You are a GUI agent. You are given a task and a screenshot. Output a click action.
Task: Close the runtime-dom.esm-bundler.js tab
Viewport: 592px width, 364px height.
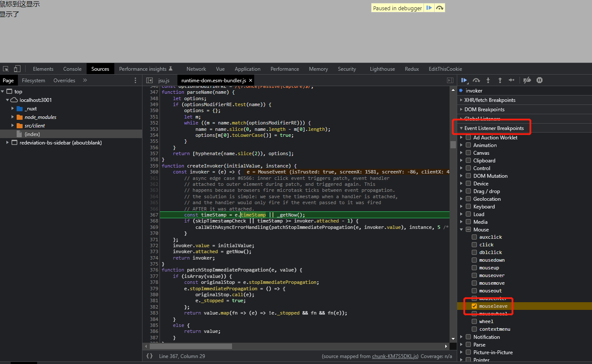click(251, 80)
